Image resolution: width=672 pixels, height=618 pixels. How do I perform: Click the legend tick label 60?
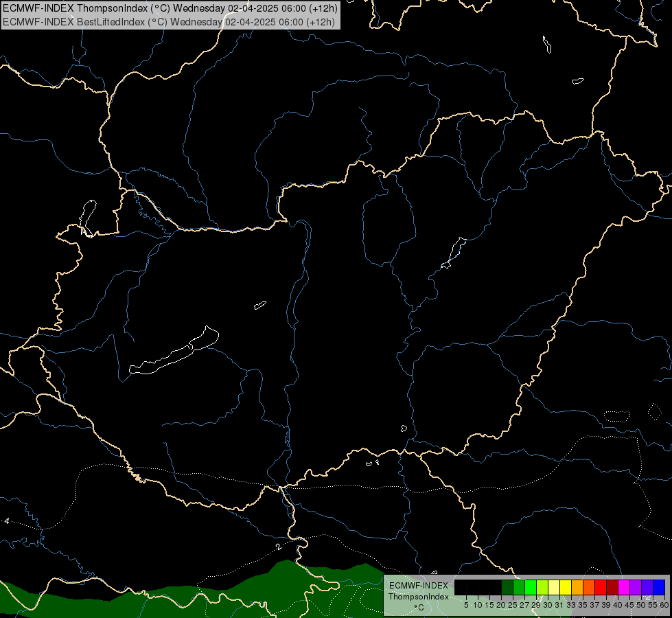[x=664, y=605]
